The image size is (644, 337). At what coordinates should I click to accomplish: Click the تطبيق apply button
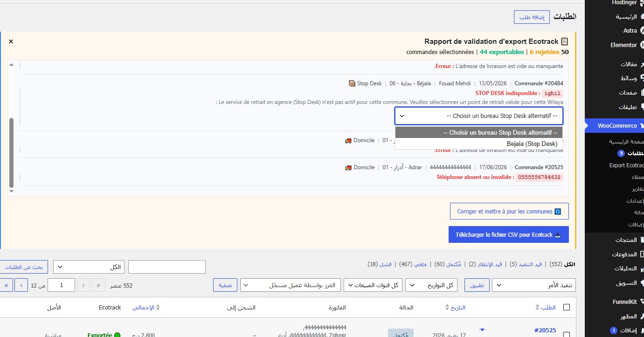[477, 285]
